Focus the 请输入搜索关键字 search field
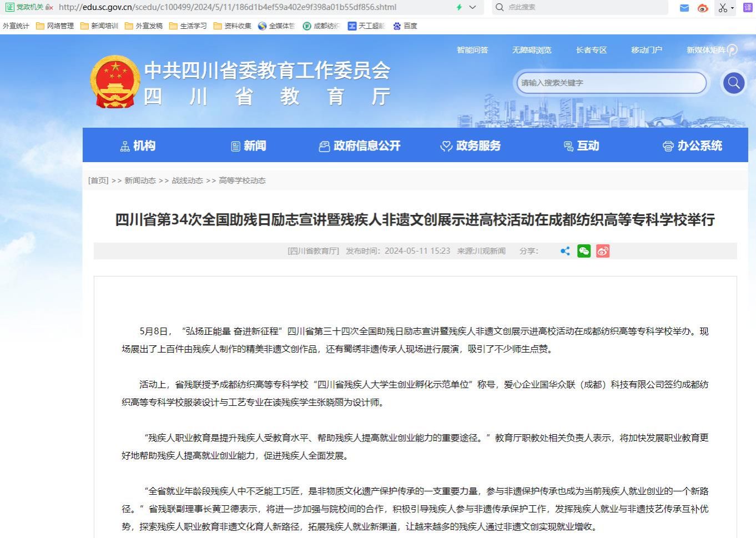 (611, 83)
